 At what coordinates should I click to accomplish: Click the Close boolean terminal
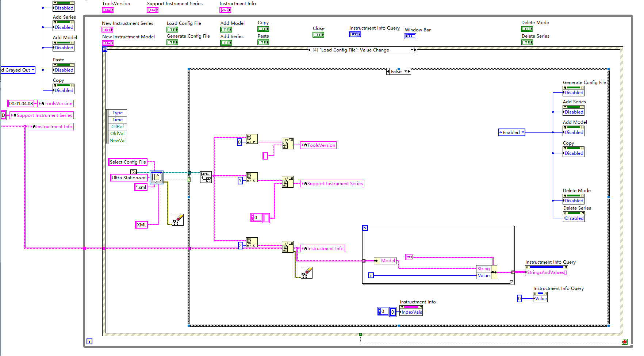[x=318, y=35]
